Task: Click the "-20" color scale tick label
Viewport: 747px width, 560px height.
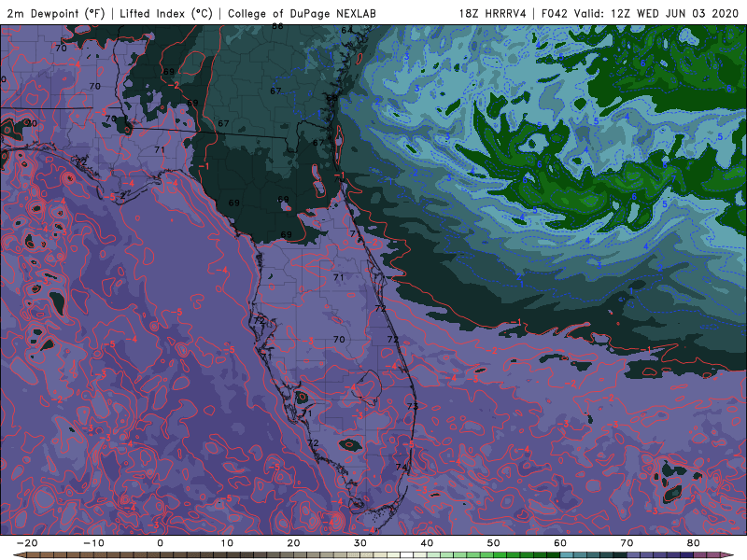Action: (x=27, y=543)
